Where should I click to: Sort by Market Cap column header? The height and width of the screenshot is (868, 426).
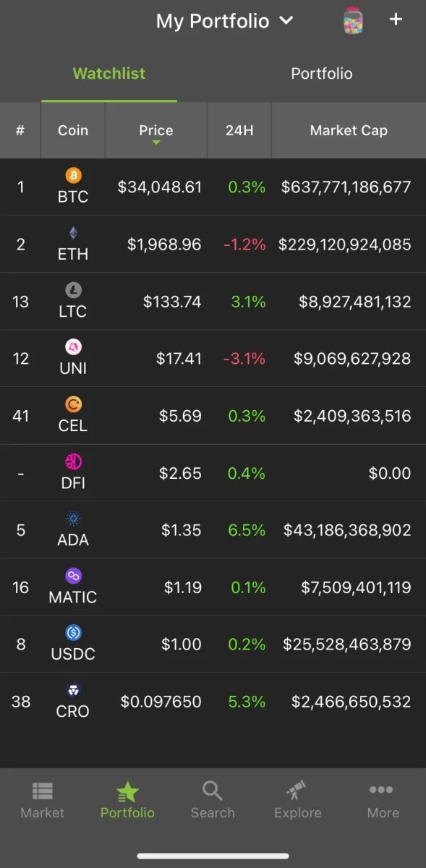349,130
